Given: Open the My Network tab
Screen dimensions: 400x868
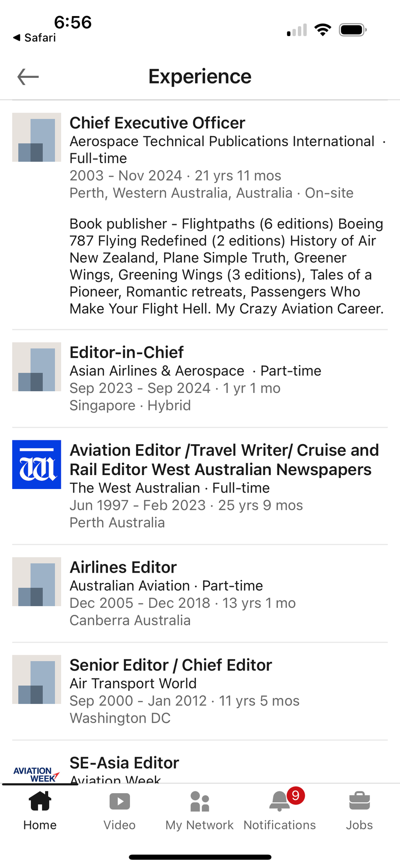Looking at the screenshot, I should point(200,811).
